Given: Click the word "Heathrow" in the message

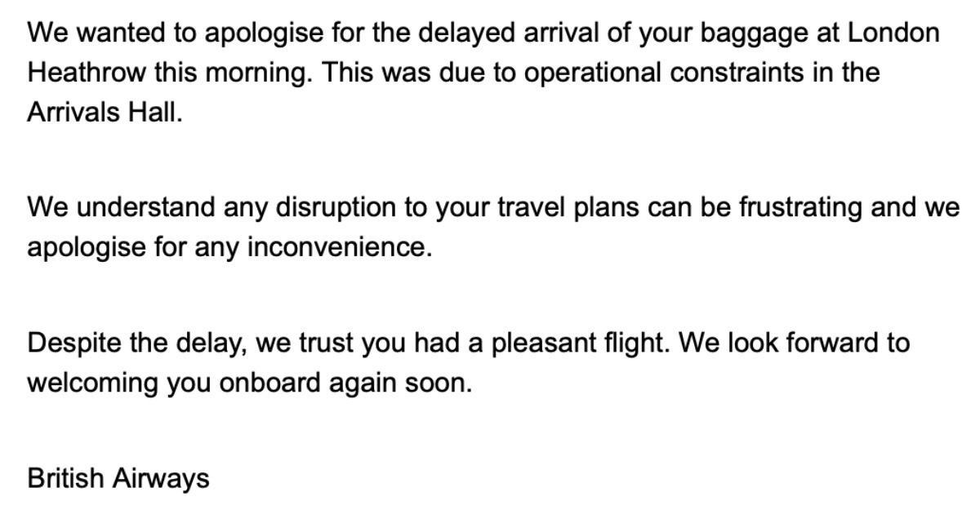Looking at the screenshot, I should pyautogui.click(x=87, y=73).
